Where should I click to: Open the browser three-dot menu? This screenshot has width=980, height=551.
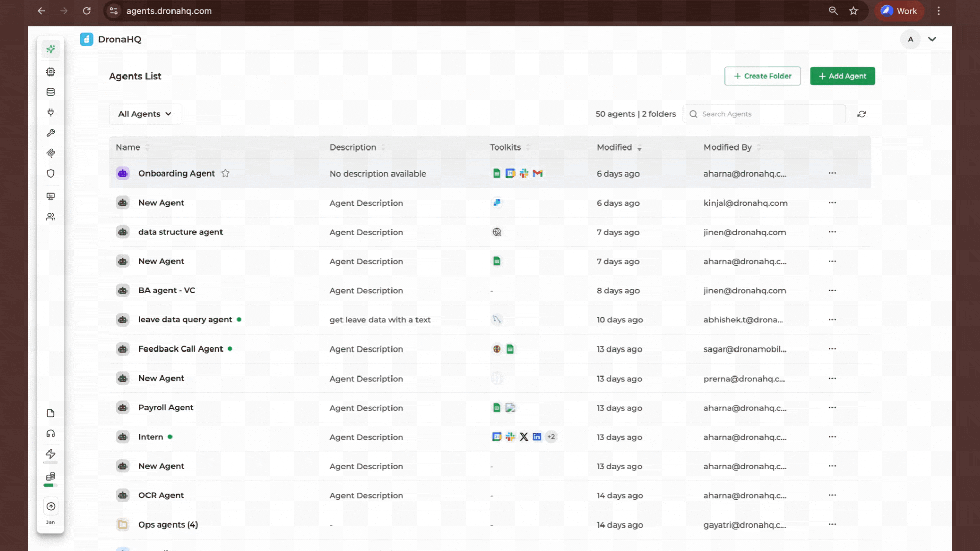coord(939,11)
